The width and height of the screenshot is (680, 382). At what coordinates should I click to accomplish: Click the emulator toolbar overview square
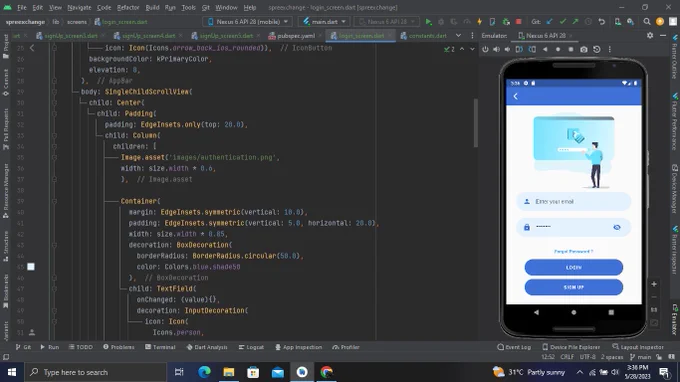pyautogui.click(x=571, y=49)
